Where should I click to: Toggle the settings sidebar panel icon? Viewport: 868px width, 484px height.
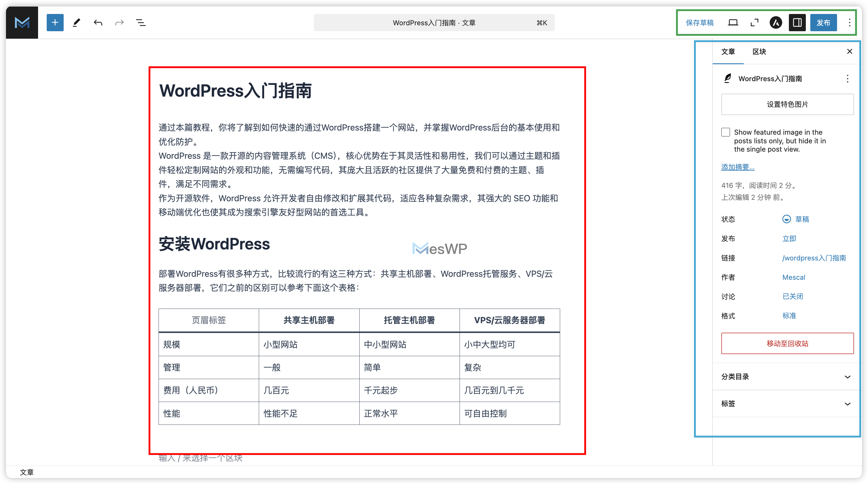point(797,23)
